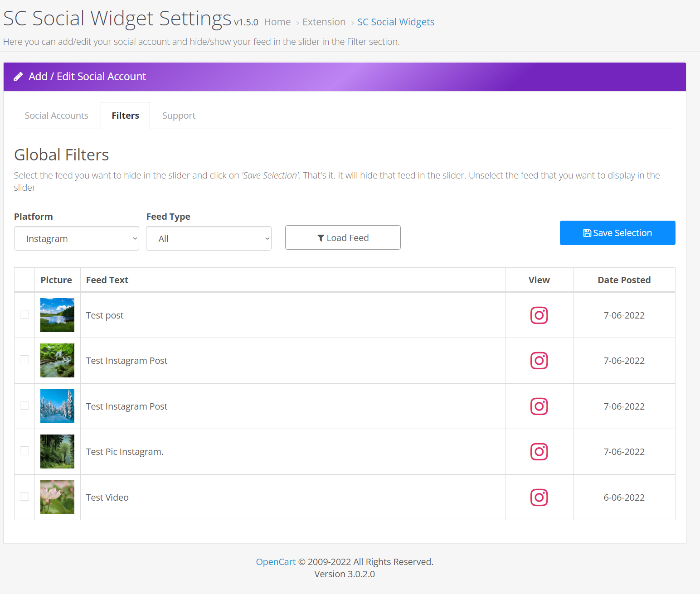Open the Support tab
700x594 pixels.
(179, 116)
